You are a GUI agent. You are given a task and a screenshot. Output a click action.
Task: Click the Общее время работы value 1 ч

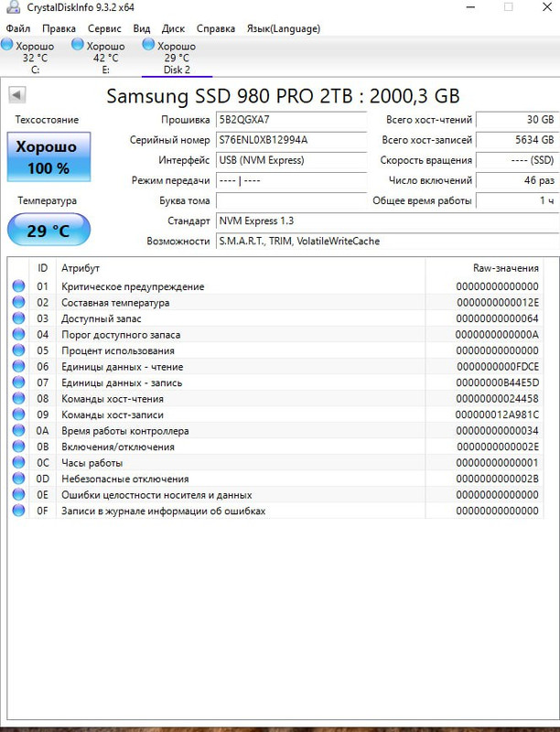517,200
